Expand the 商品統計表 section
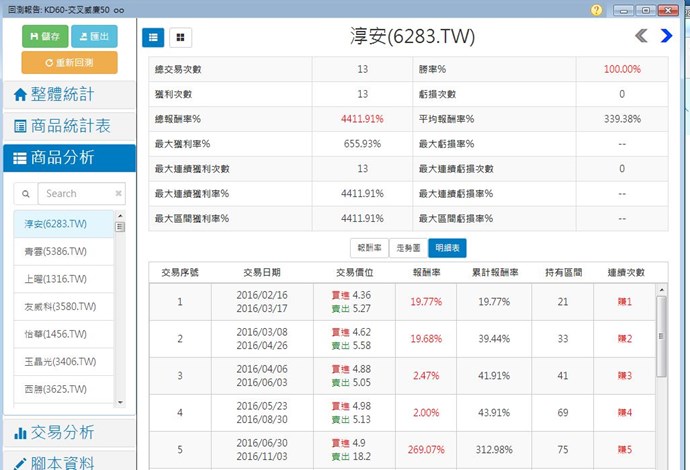 [x=68, y=126]
